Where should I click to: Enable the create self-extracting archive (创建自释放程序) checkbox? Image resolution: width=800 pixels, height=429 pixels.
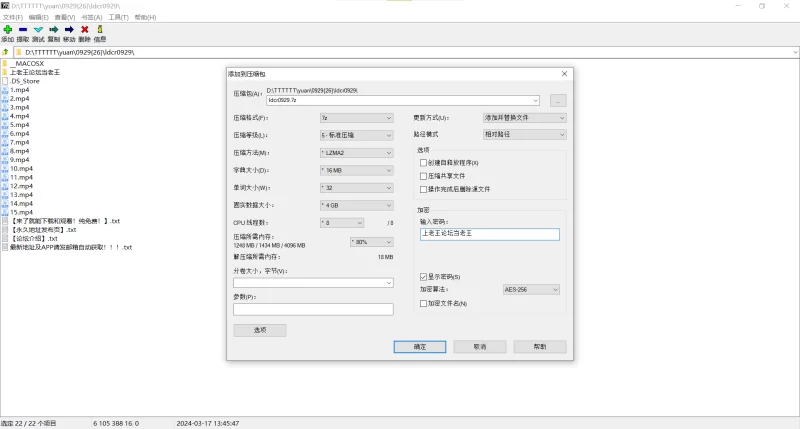tap(424, 162)
